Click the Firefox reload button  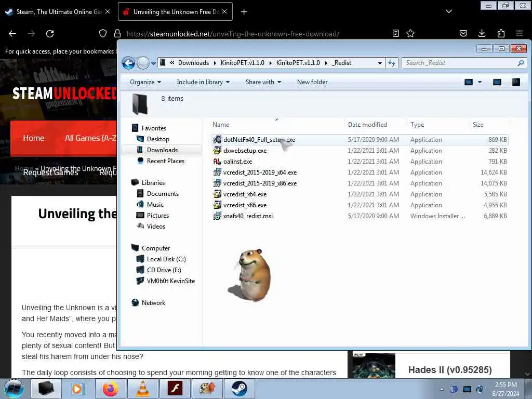(x=50, y=33)
